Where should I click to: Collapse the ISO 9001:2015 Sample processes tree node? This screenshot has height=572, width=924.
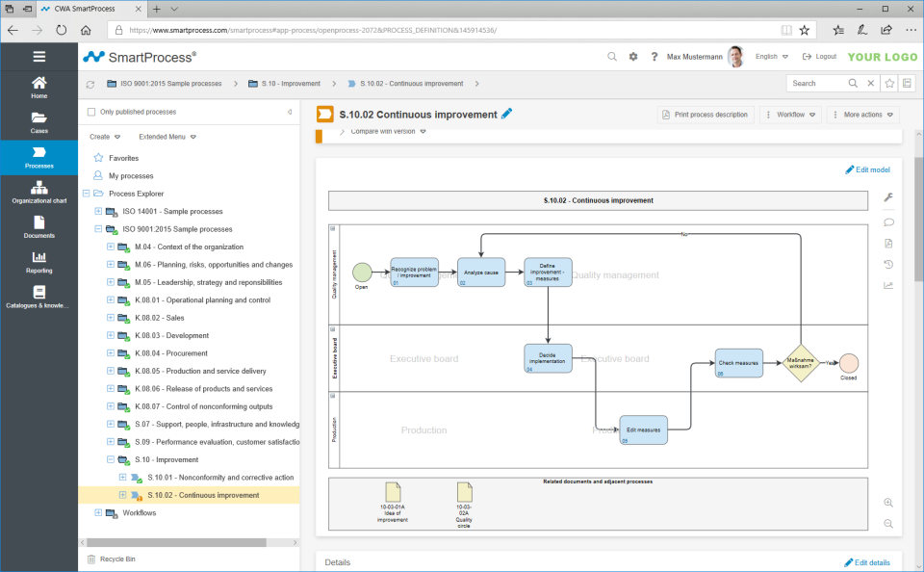96,228
